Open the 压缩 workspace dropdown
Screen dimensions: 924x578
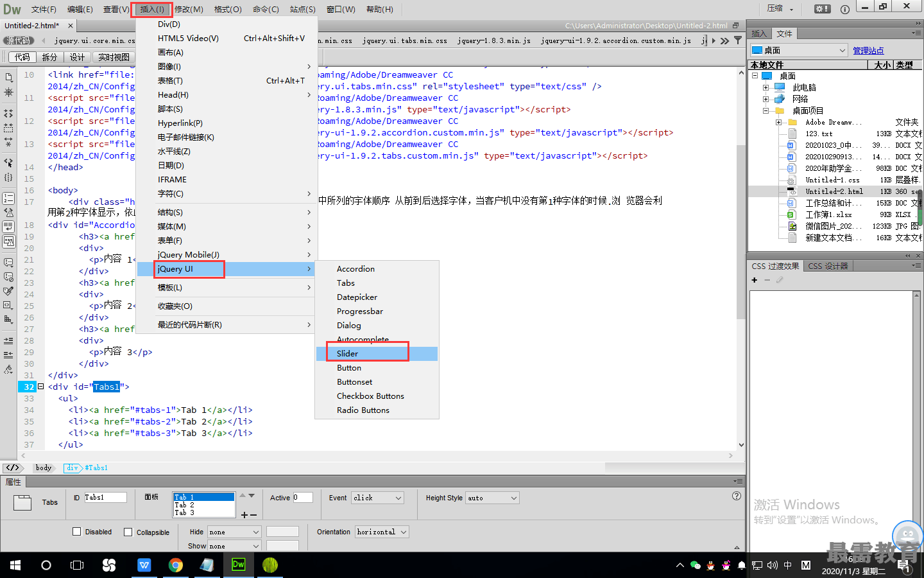tap(780, 9)
